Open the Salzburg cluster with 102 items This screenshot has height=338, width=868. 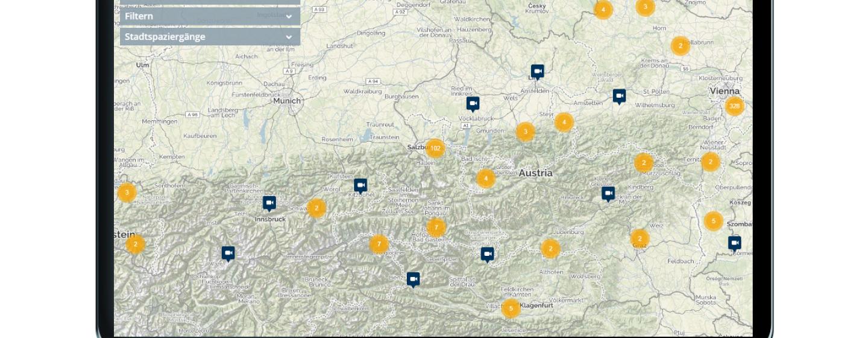click(435, 148)
